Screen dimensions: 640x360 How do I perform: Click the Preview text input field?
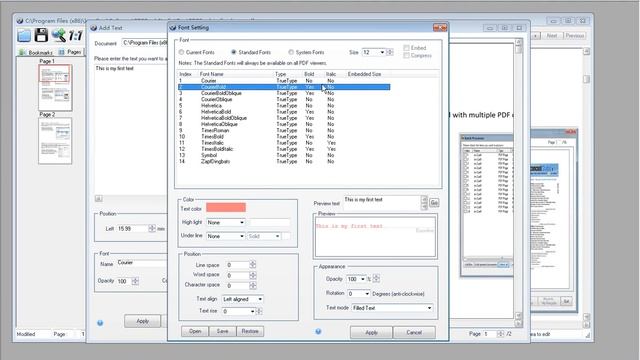(x=382, y=202)
